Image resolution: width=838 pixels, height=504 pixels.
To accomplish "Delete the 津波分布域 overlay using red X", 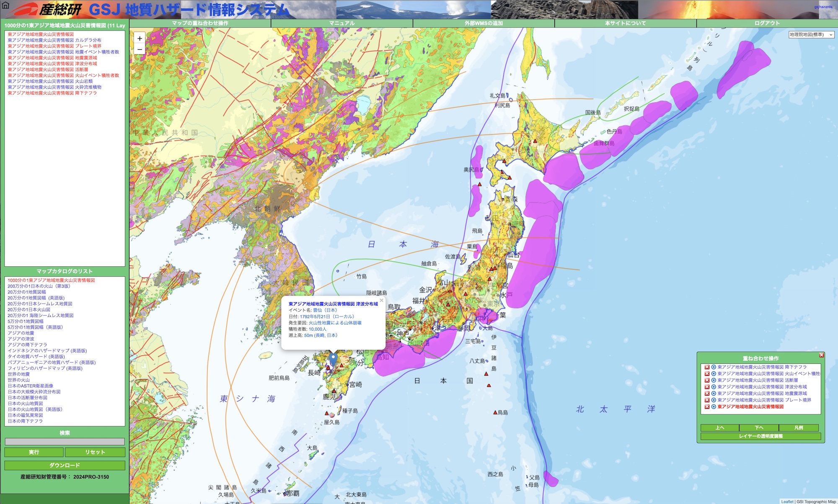I will [707, 387].
